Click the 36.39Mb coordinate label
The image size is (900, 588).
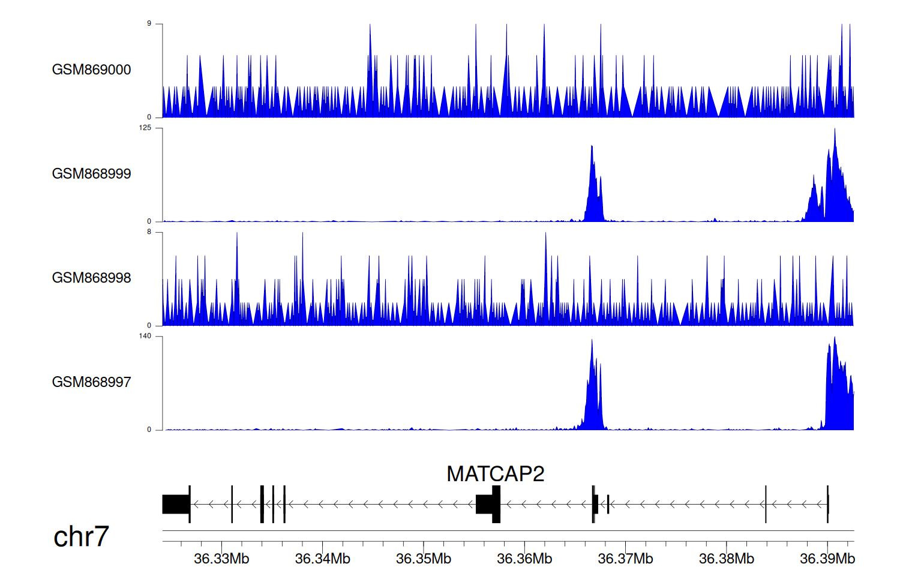pyautogui.click(x=827, y=559)
